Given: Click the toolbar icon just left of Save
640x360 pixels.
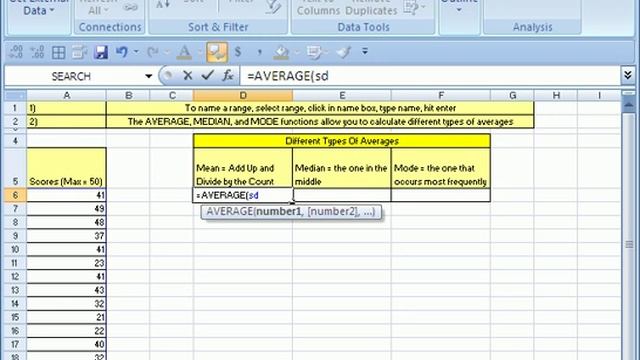Looking at the screenshot, I should pyautogui.click(x=79, y=52).
